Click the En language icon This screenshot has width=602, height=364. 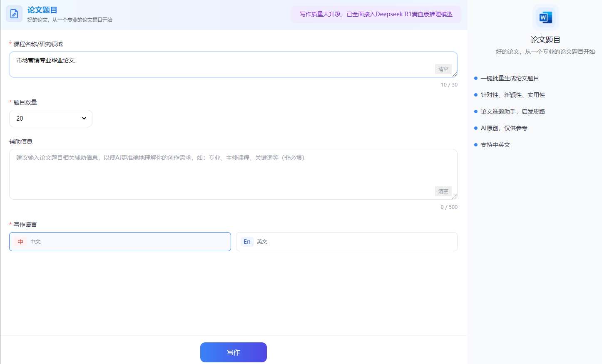[247, 242]
